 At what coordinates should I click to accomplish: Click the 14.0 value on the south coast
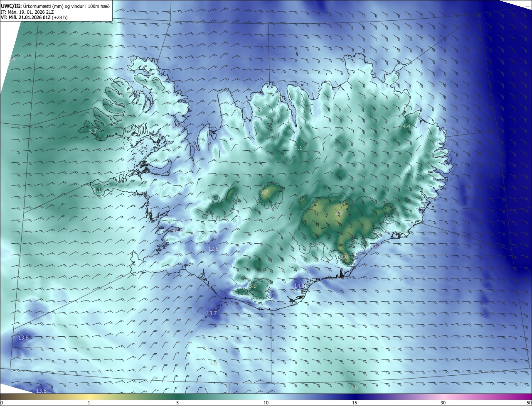pos(299,286)
